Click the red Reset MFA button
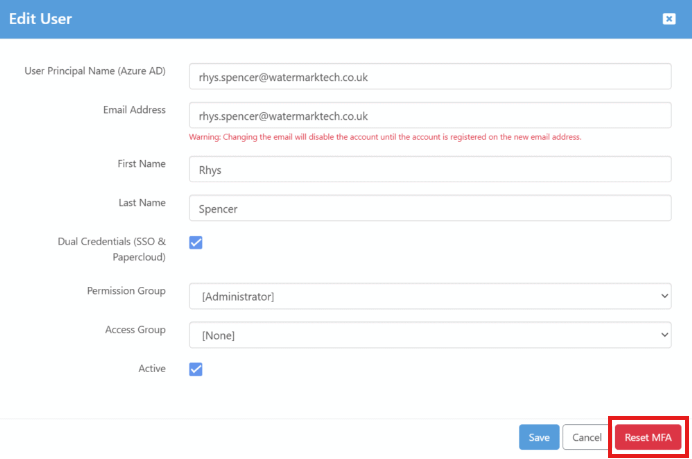The height and width of the screenshot is (459, 692). click(648, 437)
